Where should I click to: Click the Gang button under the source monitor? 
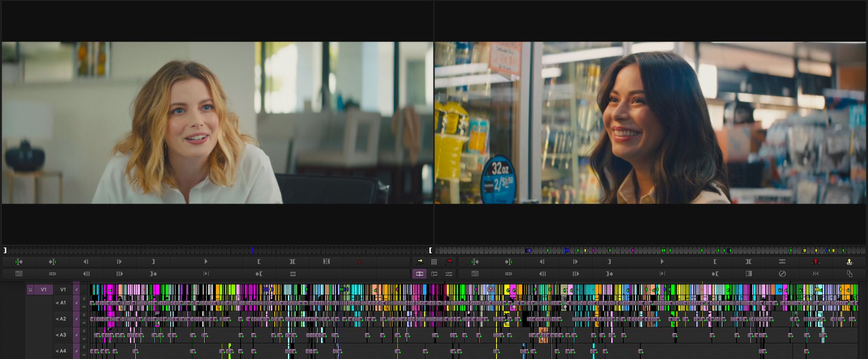point(52,274)
